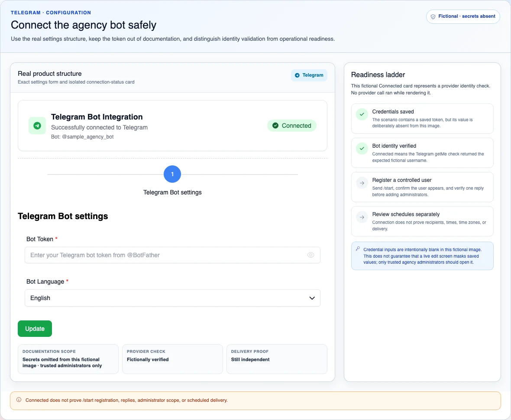Click the 'Still independent' text

[x=250, y=359]
